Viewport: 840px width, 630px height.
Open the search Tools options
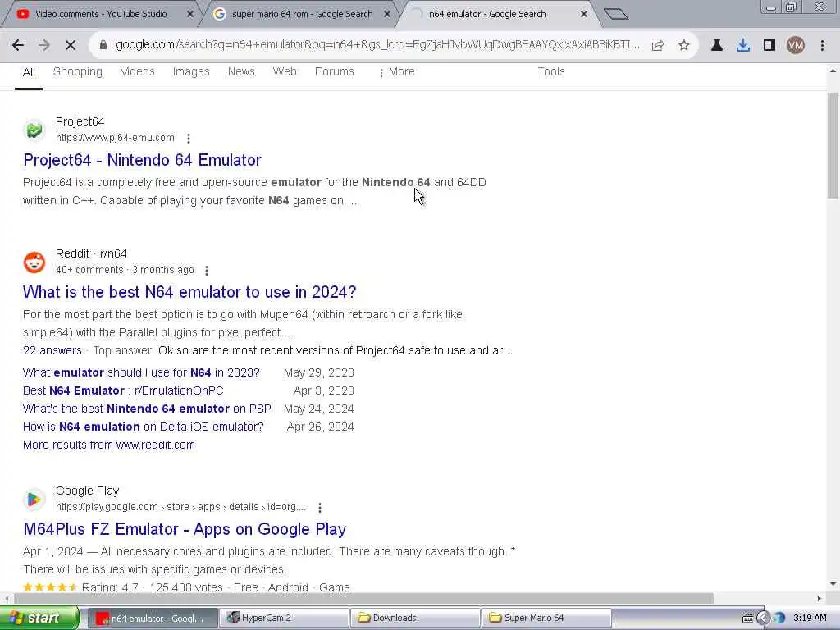pyautogui.click(x=551, y=72)
